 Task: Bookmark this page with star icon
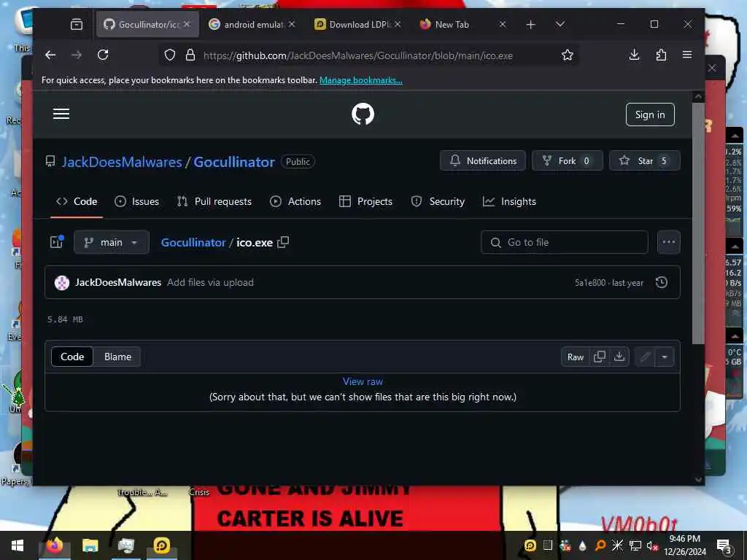[567, 55]
